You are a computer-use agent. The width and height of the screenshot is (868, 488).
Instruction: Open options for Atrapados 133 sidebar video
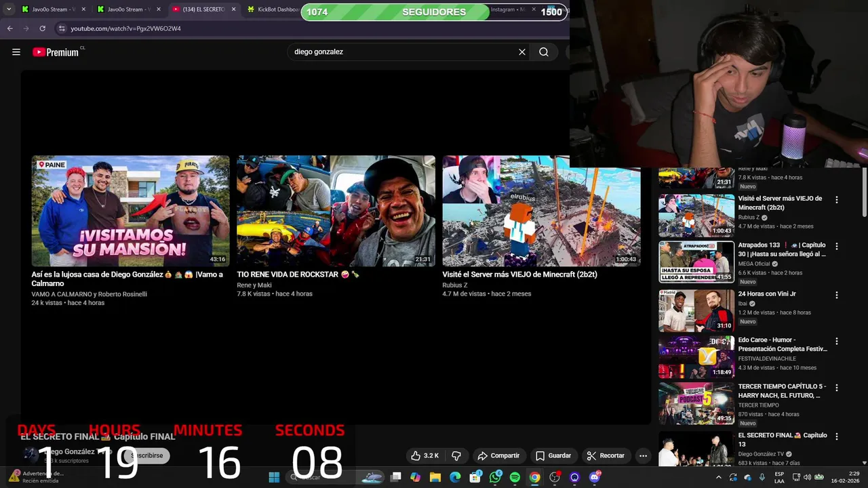tap(837, 246)
